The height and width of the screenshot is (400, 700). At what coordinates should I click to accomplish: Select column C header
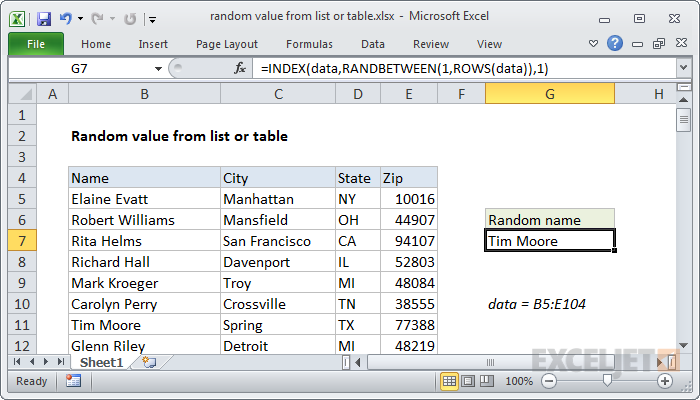click(278, 94)
